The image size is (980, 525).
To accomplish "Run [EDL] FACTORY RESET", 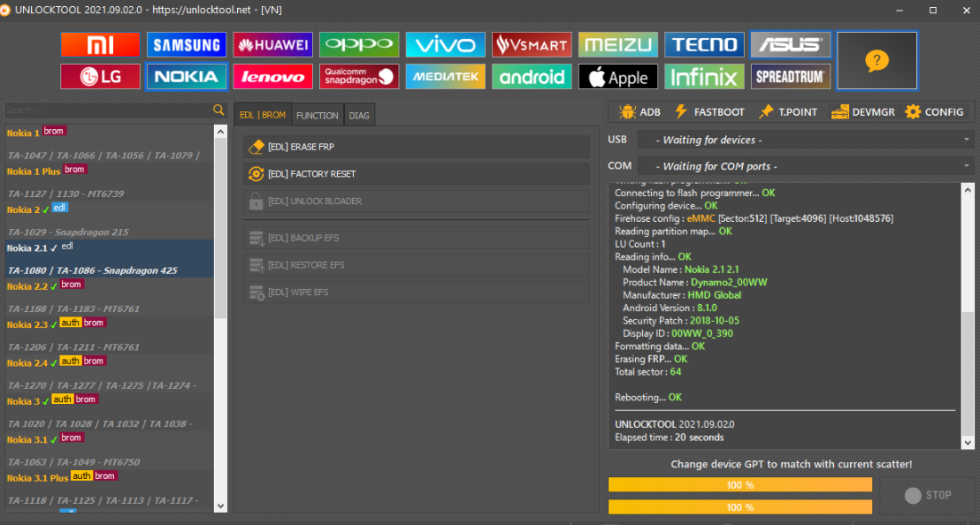I will point(417,174).
